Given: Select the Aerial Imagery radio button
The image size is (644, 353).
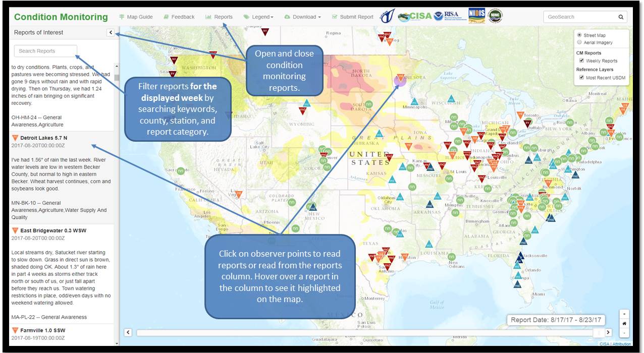Looking at the screenshot, I should click(x=579, y=42).
